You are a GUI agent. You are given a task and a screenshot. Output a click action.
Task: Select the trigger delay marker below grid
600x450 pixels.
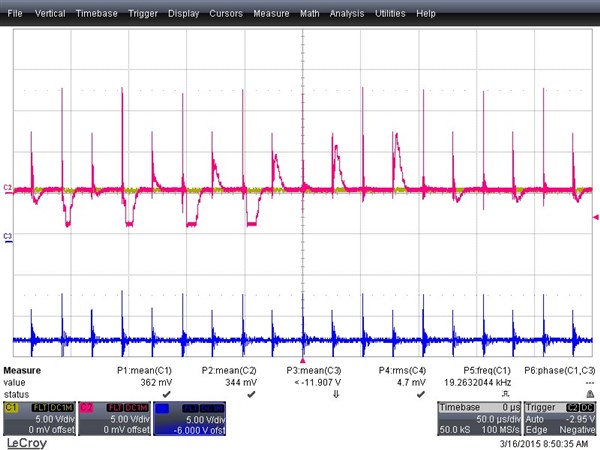click(x=303, y=360)
